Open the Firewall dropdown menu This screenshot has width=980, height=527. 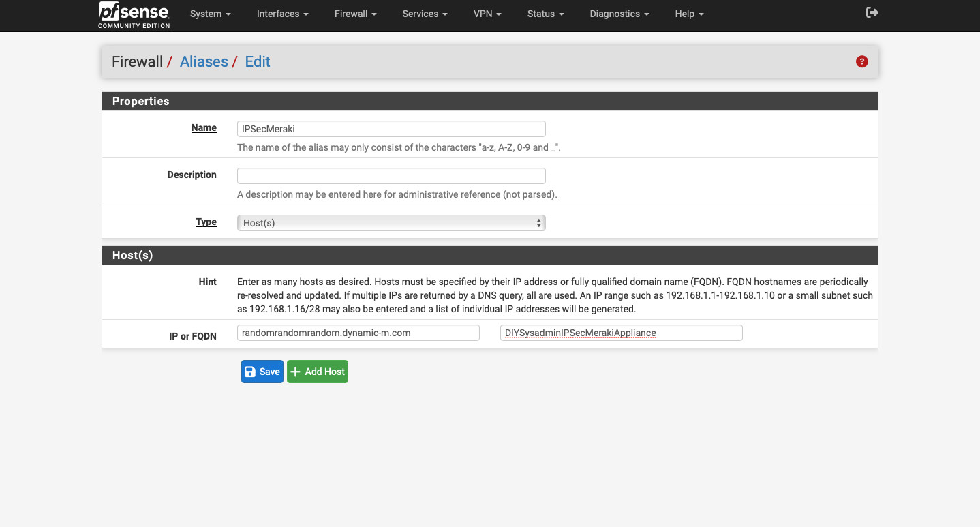355,14
